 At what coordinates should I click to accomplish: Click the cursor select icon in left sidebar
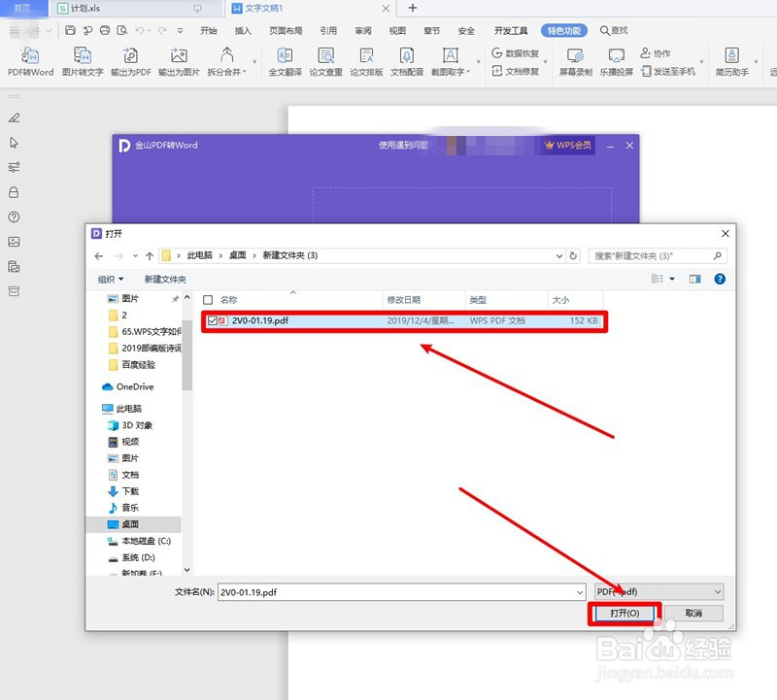[14, 143]
